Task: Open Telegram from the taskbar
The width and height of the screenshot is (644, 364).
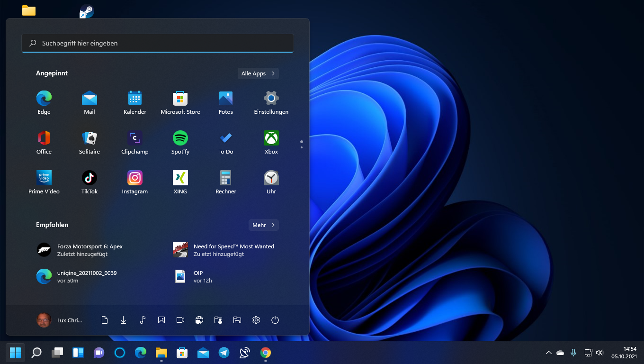Action: coord(224,353)
